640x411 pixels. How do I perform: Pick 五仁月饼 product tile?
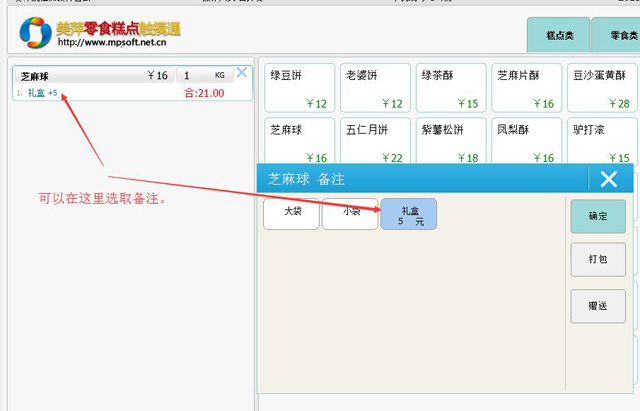(x=373, y=141)
